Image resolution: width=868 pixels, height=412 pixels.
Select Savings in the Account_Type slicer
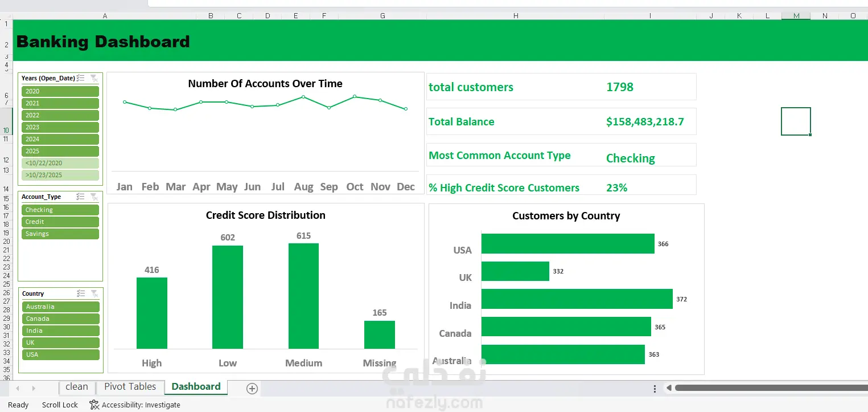coord(60,234)
